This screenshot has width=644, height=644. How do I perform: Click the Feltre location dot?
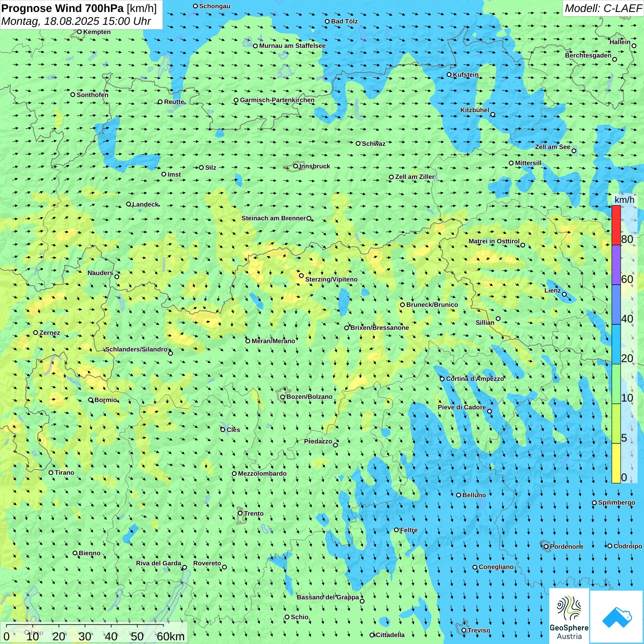(x=397, y=530)
